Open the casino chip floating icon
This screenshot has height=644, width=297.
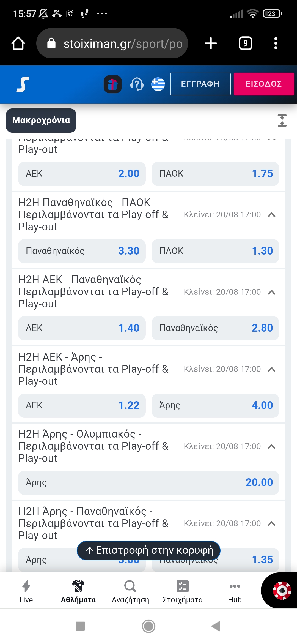click(282, 590)
